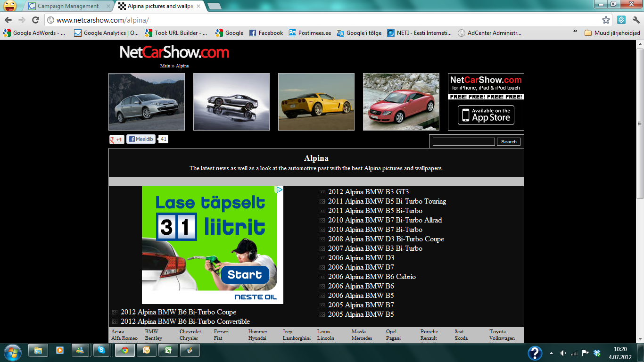Open the Facebook bookmark
644x362 pixels.
click(266, 33)
